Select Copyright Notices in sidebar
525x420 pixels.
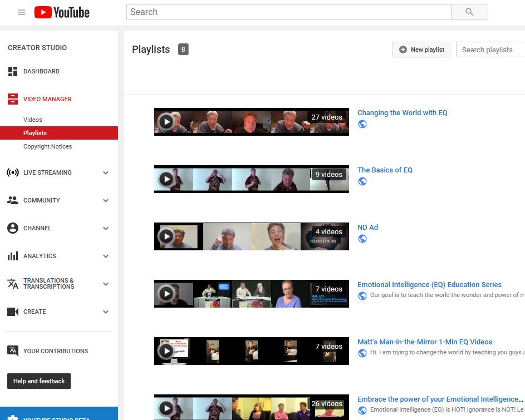[47, 146]
